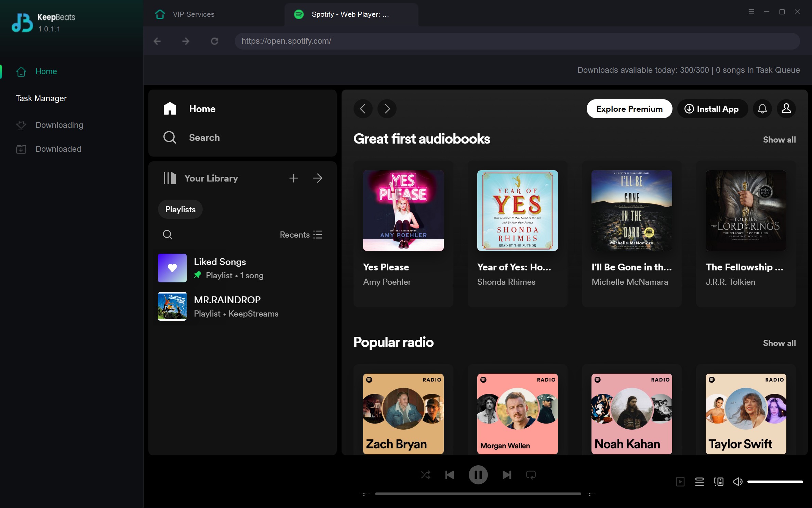Click Explore Premium upgrade button
The width and height of the screenshot is (812, 508).
coord(629,108)
